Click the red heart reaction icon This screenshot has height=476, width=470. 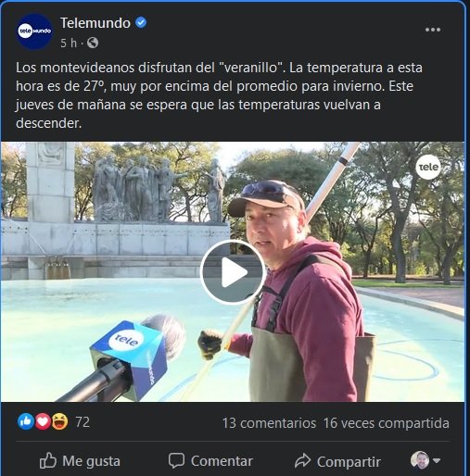click(43, 421)
